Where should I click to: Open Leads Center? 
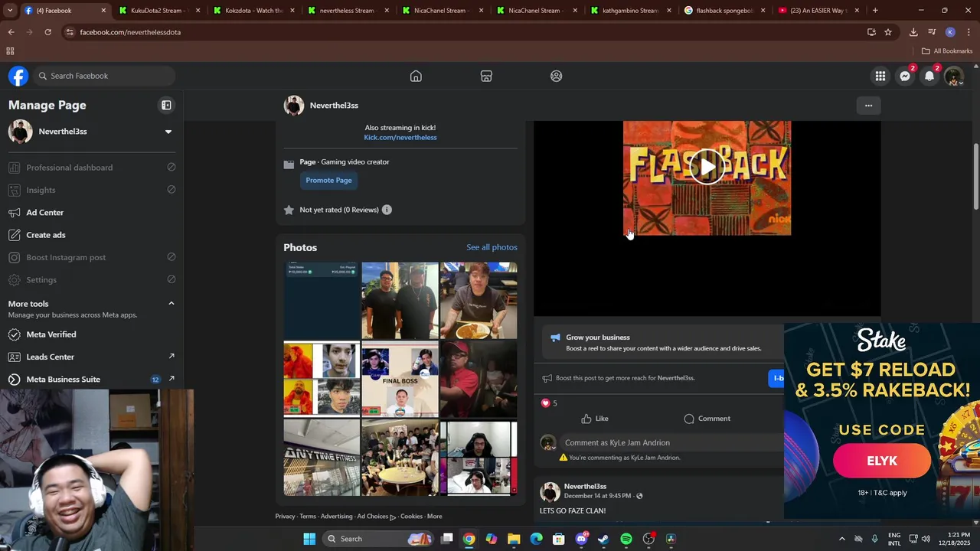coord(92,357)
